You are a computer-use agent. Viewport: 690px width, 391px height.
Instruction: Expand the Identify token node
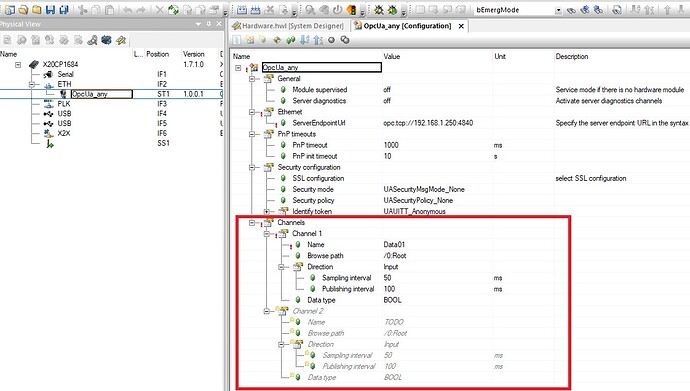(x=266, y=212)
